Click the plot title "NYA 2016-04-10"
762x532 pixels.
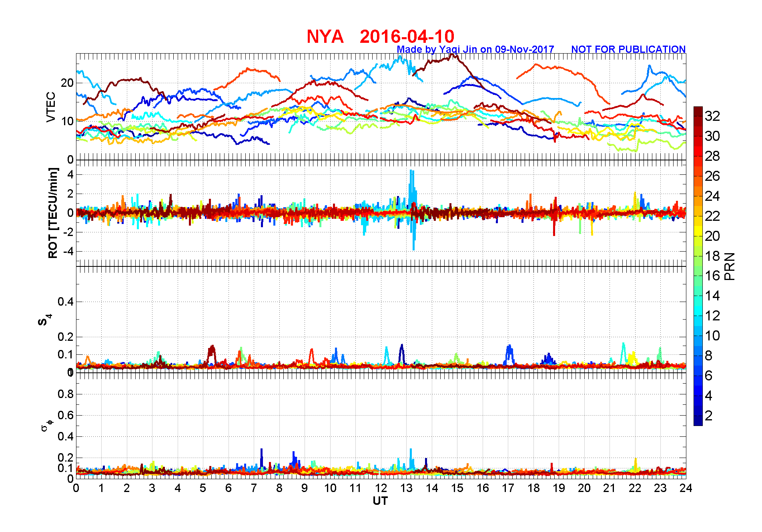pos(380,36)
